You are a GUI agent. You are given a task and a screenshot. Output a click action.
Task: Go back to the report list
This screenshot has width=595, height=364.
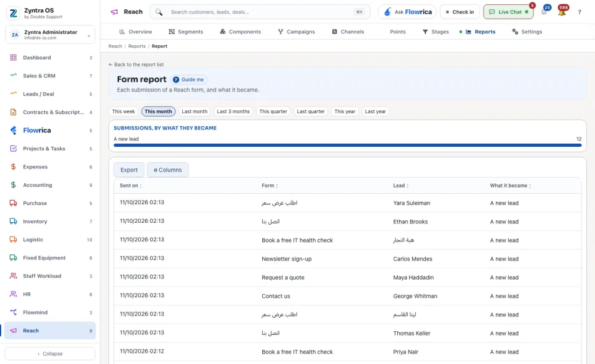pyautogui.click(x=136, y=64)
